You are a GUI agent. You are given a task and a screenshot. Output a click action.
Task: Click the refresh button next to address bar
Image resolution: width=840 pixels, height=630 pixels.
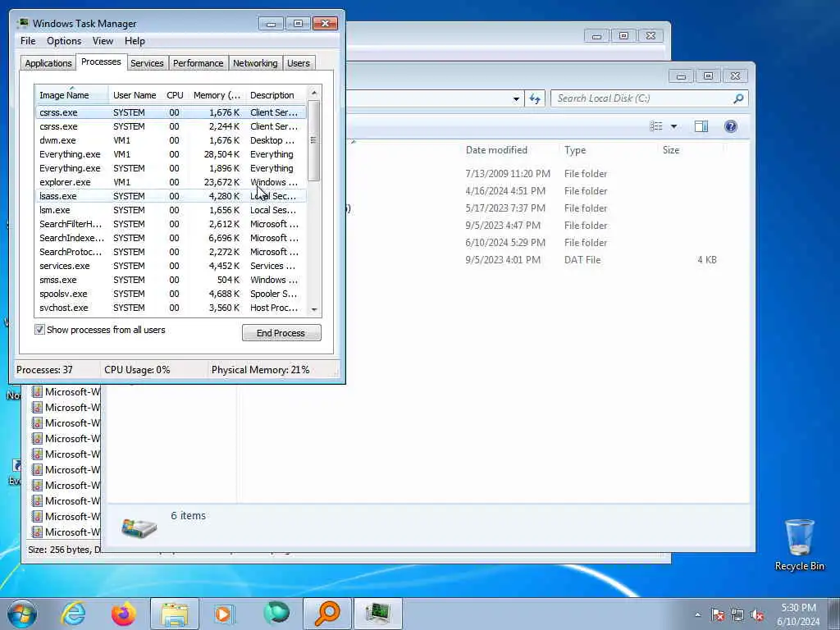coord(535,98)
